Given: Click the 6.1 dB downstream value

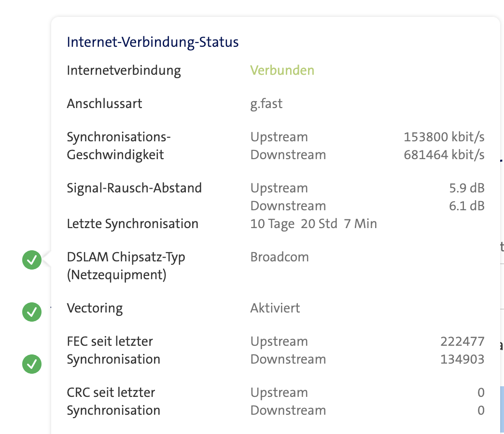Looking at the screenshot, I should click(466, 206).
